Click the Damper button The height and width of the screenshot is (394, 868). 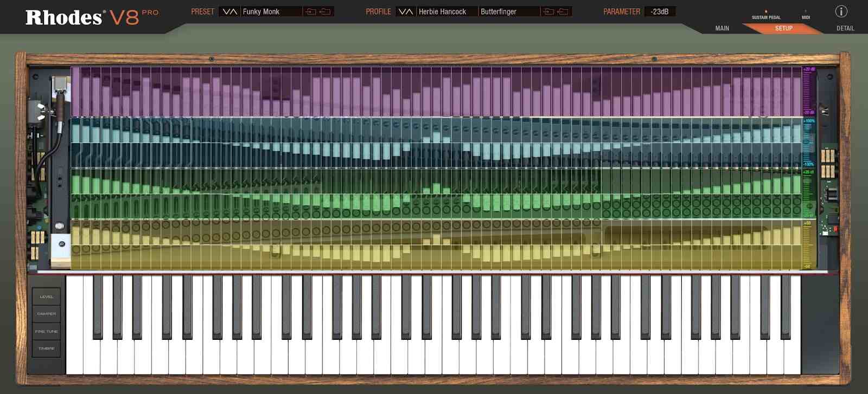click(x=46, y=314)
